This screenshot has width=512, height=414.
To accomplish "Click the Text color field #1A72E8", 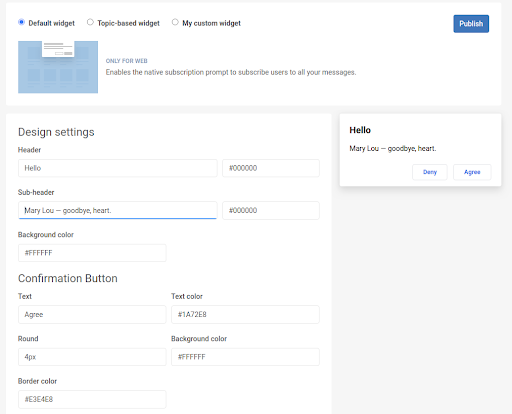I will click(245, 314).
